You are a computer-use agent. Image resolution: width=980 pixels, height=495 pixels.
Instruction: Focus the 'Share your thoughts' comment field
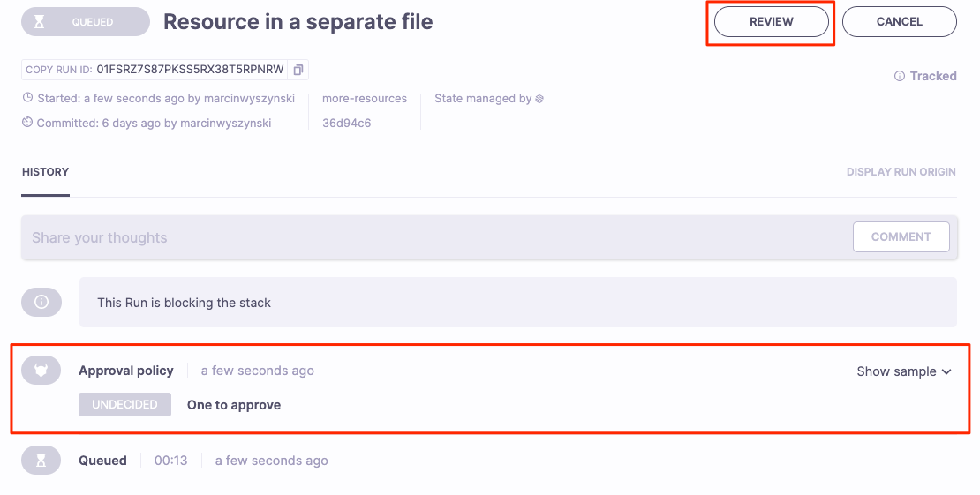[433, 237]
